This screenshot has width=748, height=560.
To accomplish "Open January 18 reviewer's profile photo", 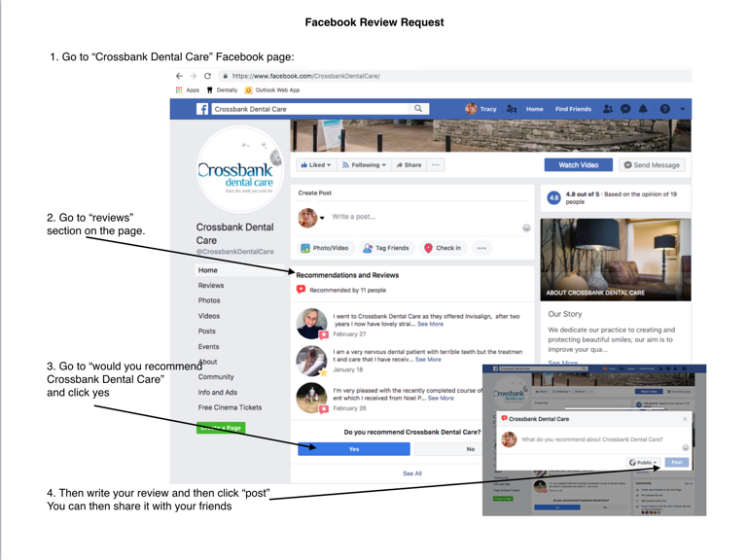I will coord(311,361).
